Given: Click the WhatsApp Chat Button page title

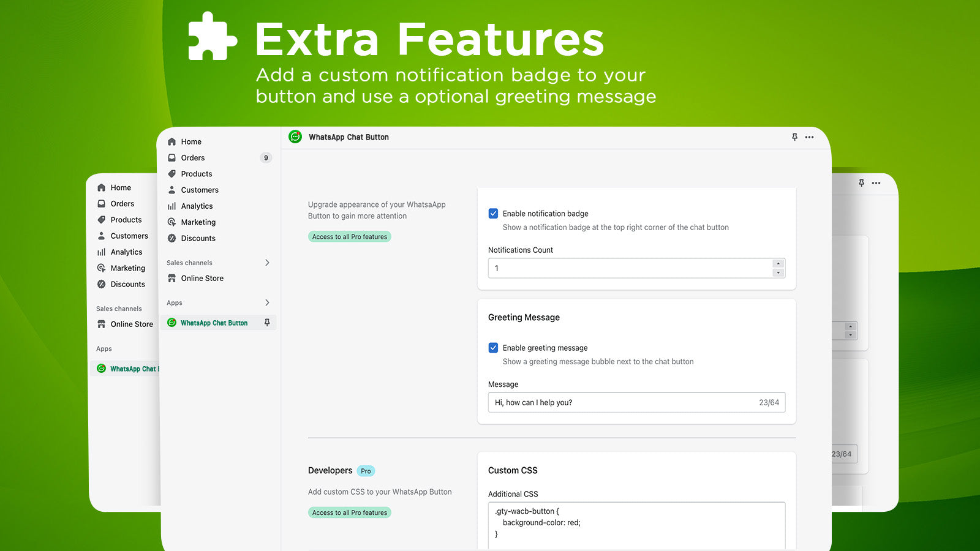Looking at the screenshot, I should (349, 137).
